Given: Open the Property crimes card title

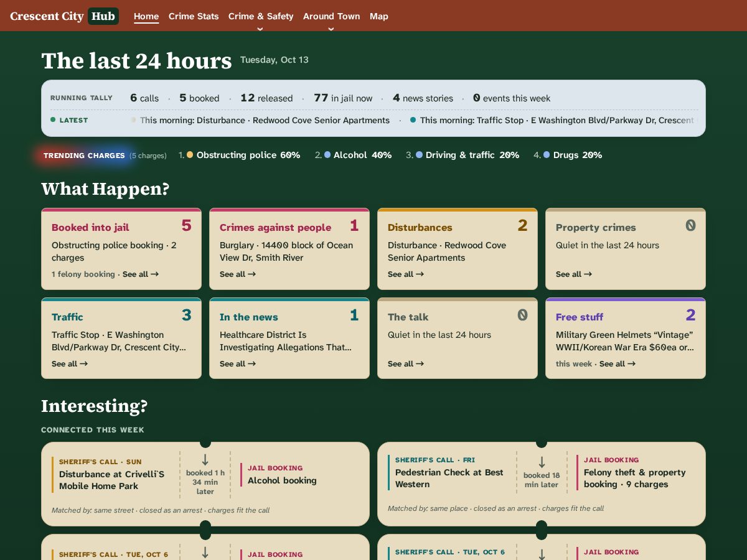Looking at the screenshot, I should 596,227.
